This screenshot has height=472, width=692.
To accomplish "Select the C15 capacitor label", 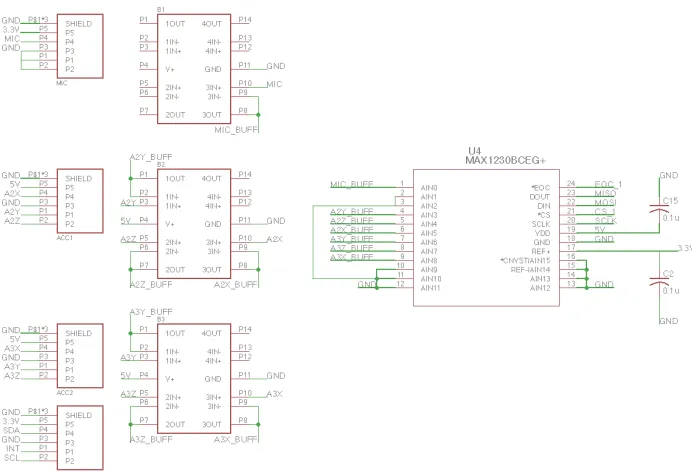I will coord(670,201).
